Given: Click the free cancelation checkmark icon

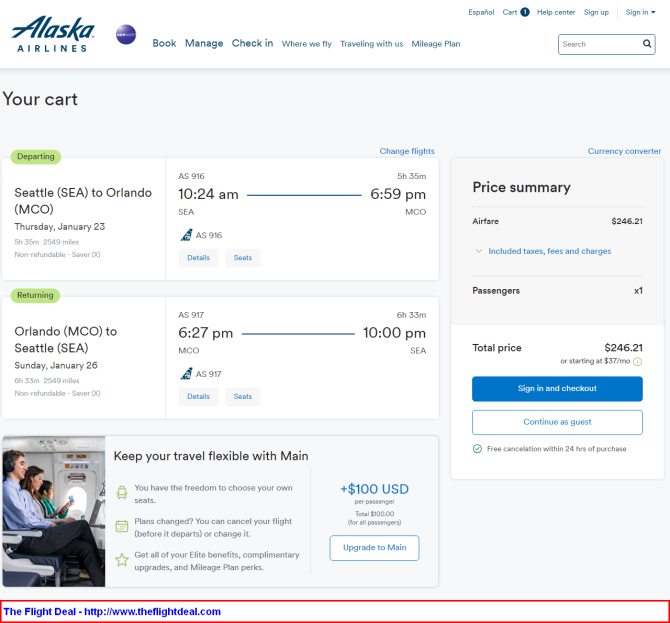Looking at the screenshot, I should (478, 449).
